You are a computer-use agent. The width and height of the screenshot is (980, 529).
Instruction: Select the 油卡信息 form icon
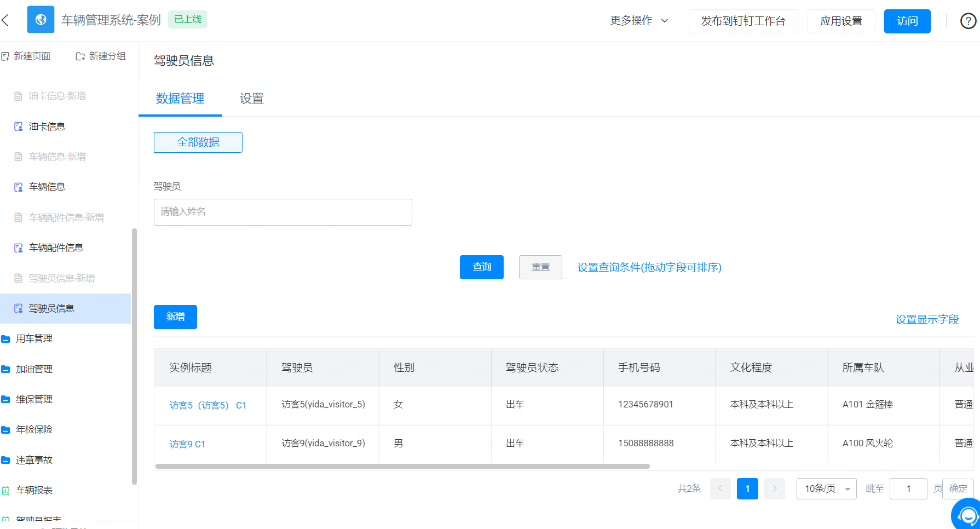pyautogui.click(x=19, y=127)
